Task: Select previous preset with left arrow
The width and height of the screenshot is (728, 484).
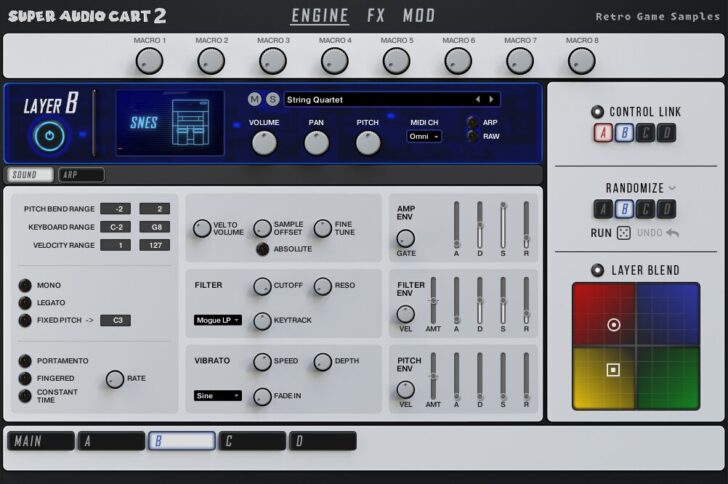Action: 477,99
